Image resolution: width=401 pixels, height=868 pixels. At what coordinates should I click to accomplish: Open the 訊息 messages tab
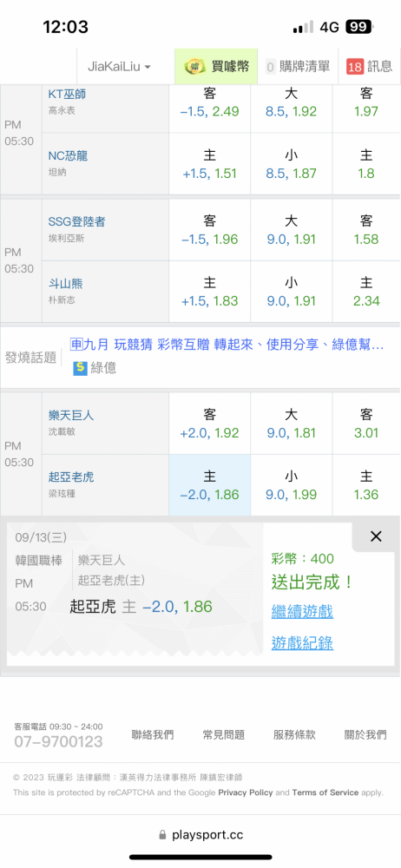[370, 67]
